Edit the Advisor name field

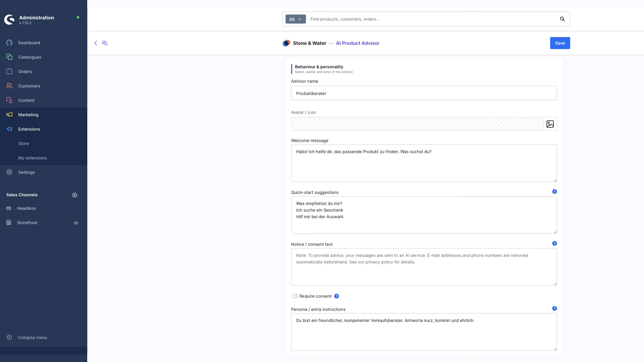424,93
